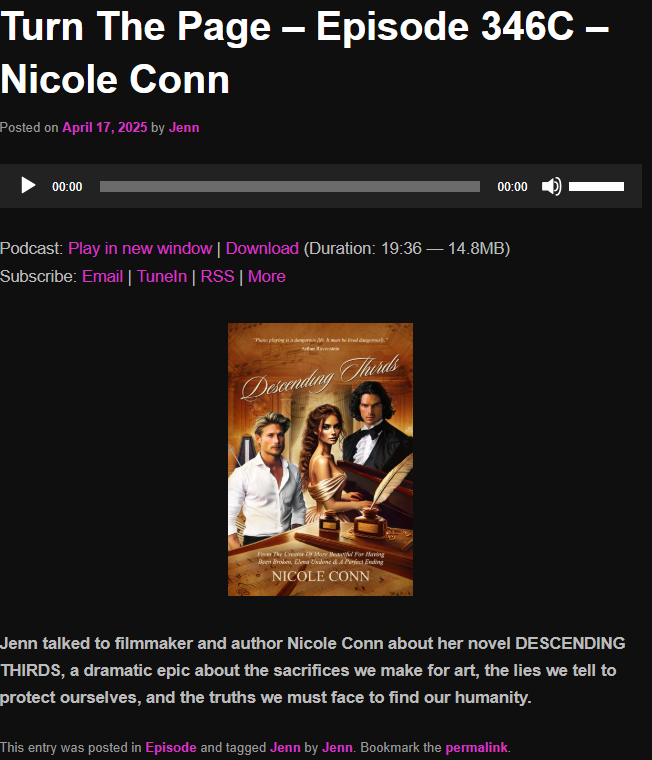Show More subscribe options
The height and width of the screenshot is (760, 652).
click(267, 276)
